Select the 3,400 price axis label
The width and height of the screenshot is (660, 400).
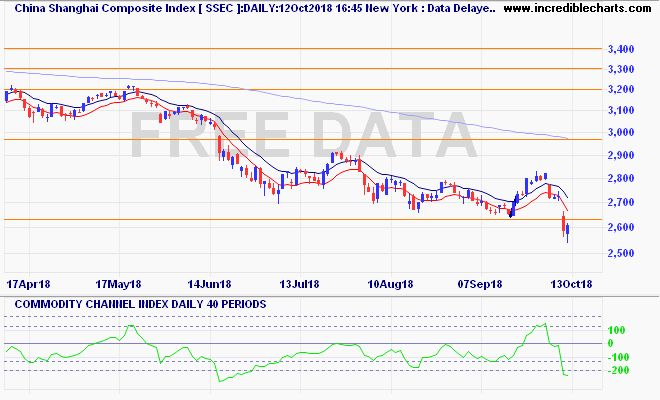[x=621, y=49]
